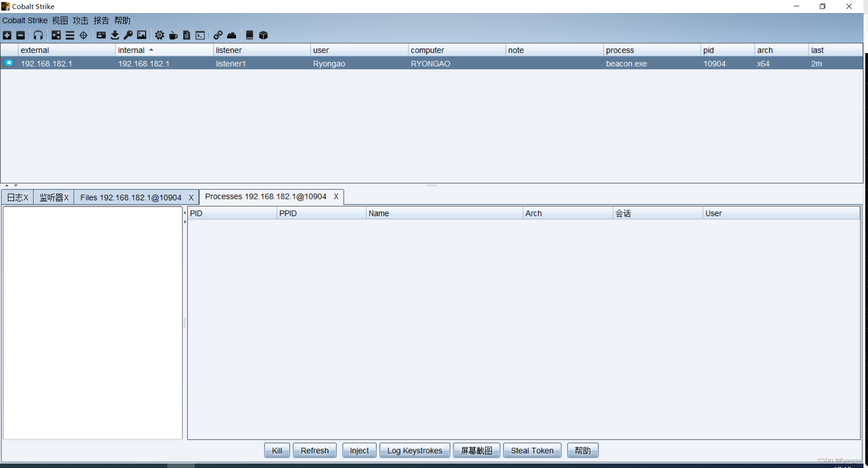Click the chain link host file icon
The image size is (868, 468).
[218, 35]
